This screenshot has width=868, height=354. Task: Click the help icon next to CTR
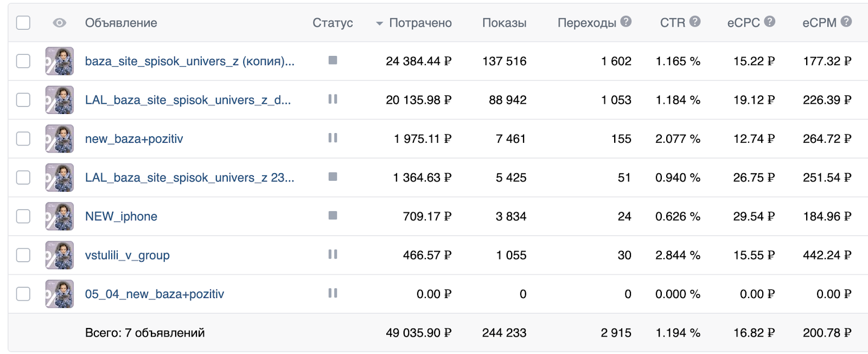(x=695, y=22)
